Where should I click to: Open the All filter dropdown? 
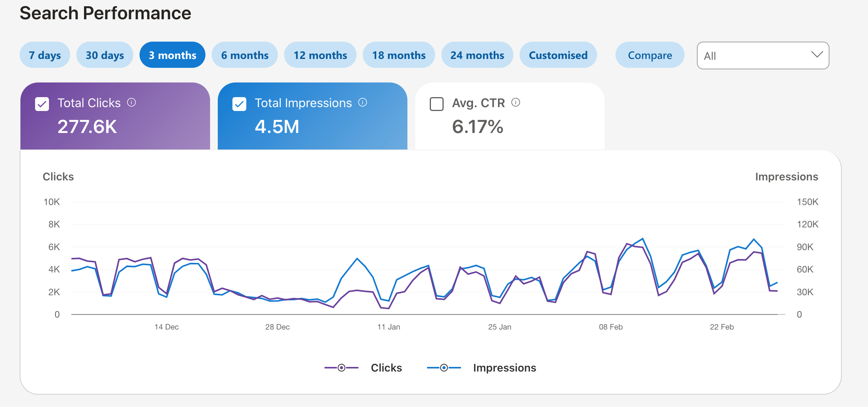pyautogui.click(x=762, y=55)
